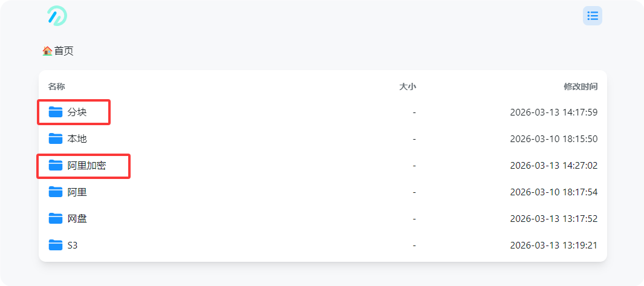
Task: Click the 2026-03-13 14:27:02 modified time
Action: [553, 165]
